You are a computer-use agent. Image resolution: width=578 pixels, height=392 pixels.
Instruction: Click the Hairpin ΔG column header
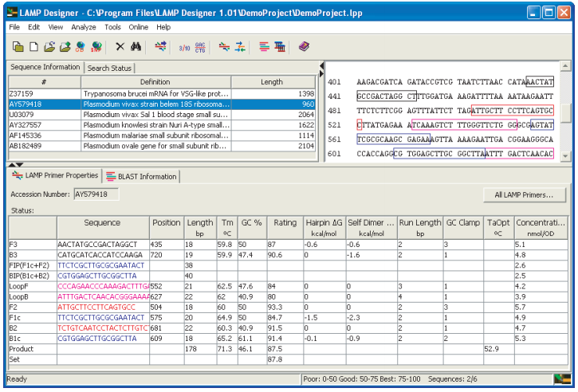click(324, 228)
